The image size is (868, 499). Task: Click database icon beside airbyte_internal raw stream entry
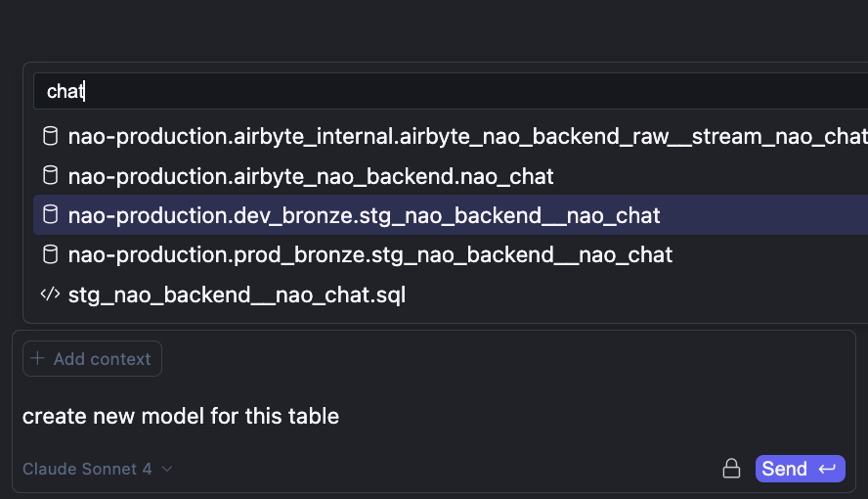pyautogui.click(x=50, y=136)
